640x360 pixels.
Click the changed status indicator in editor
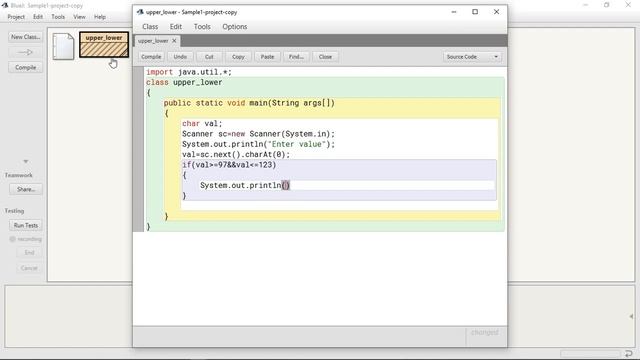pyautogui.click(x=484, y=332)
